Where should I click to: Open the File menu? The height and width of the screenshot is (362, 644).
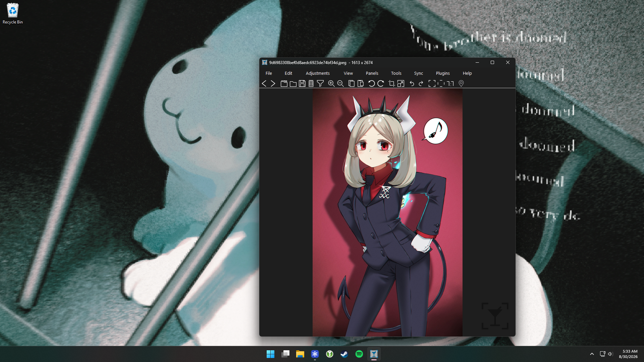pos(269,73)
